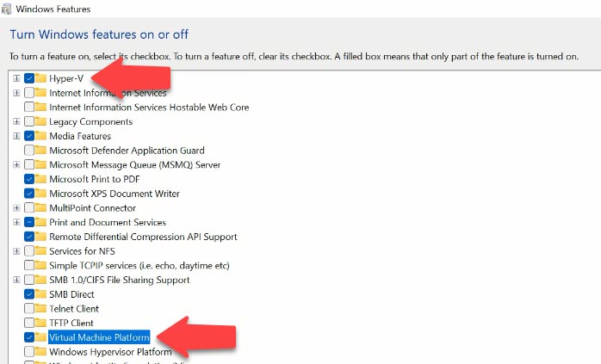Click Microsoft Print to PDF folder icon
Screen dimensions: 601x364
point(40,179)
